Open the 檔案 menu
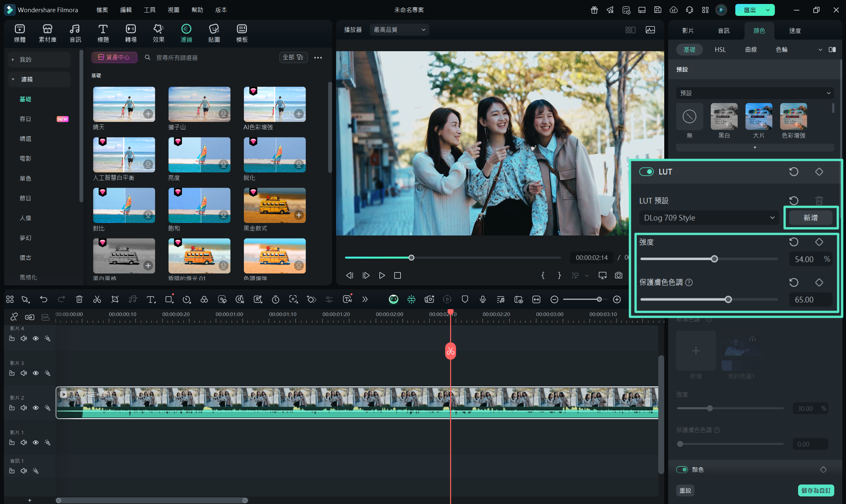 click(x=102, y=10)
